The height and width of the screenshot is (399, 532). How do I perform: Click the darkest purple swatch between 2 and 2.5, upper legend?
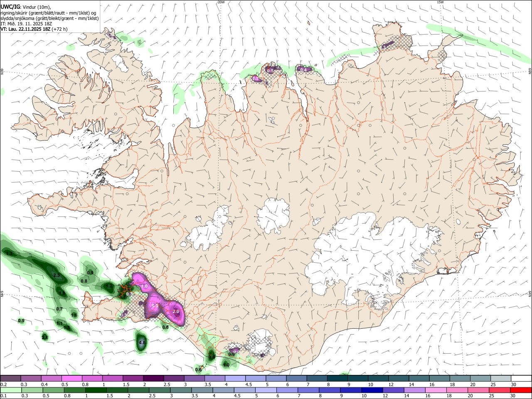(x=153, y=378)
